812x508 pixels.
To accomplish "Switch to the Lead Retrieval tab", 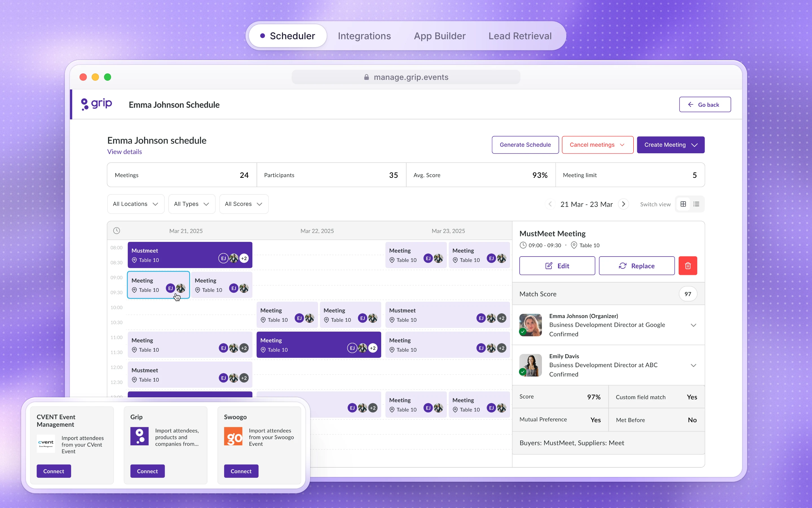I will point(520,36).
